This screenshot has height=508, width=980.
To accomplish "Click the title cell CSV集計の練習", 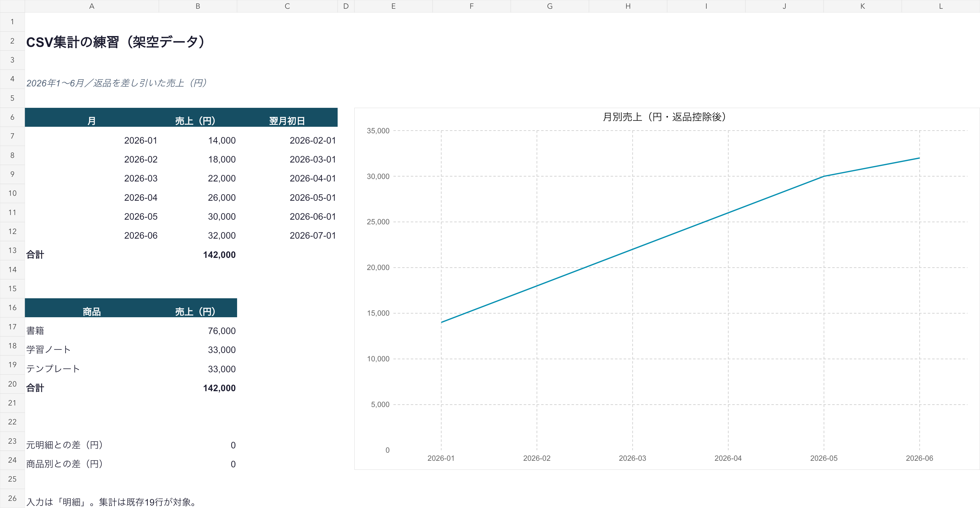I will point(116,42).
